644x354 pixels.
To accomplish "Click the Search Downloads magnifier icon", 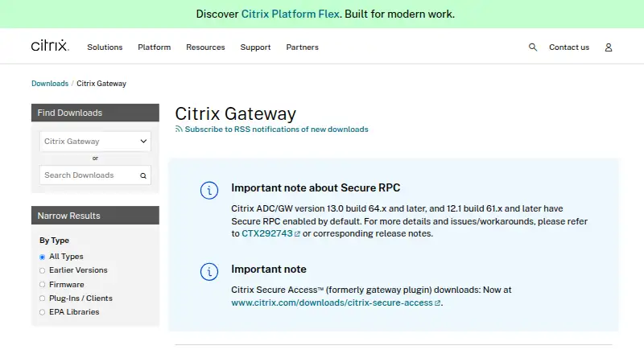I will pyautogui.click(x=143, y=175).
